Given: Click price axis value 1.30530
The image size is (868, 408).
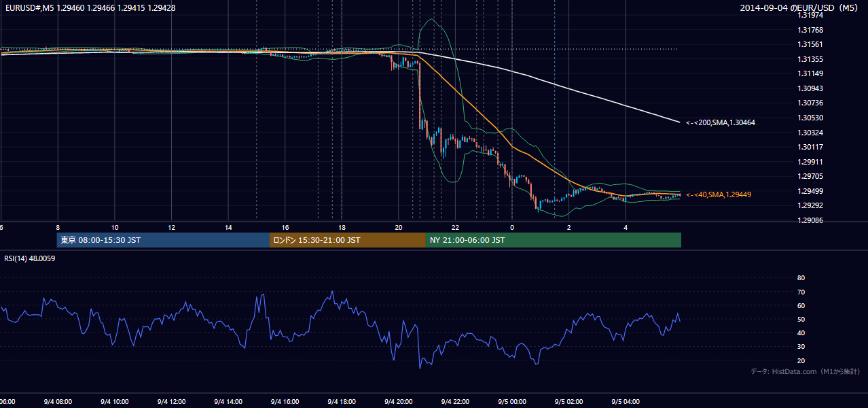Looking at the screenshot, I should pos(810,118).
